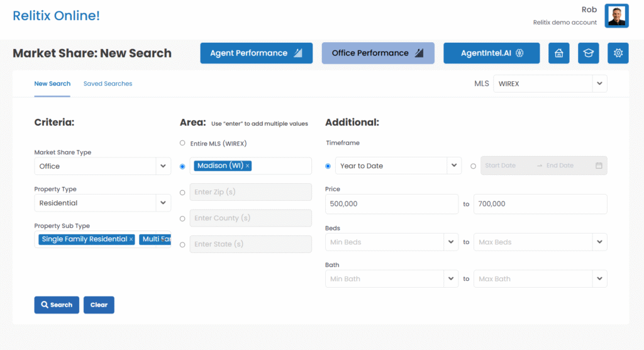Click Rob's profile avatar photo

tap(616, 16)
